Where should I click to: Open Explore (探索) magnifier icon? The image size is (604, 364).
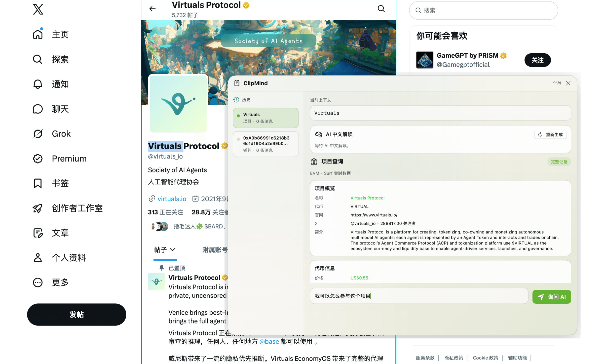coord(38,59)
